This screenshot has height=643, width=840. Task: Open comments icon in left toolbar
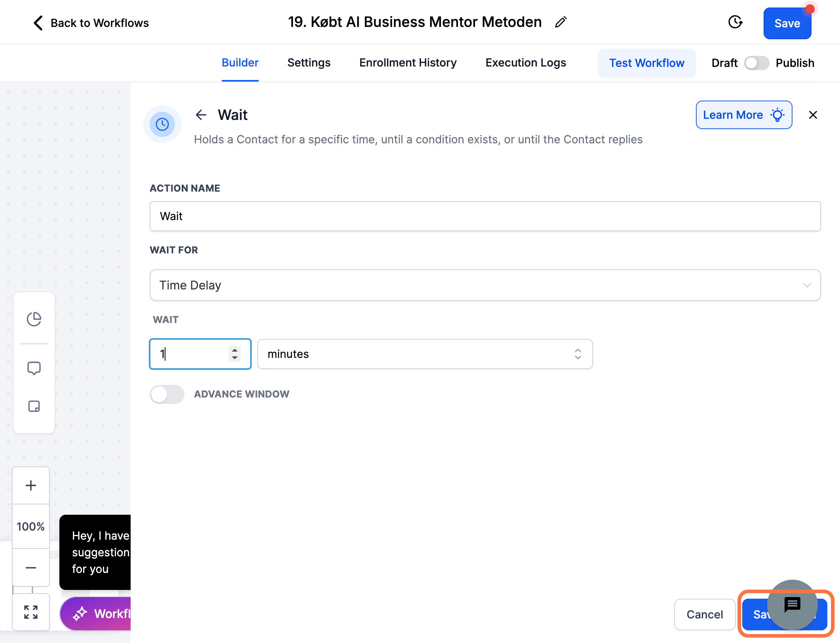34,368
